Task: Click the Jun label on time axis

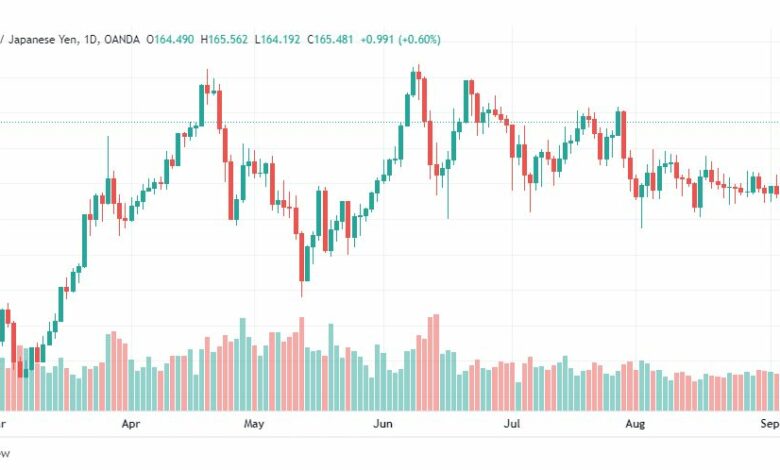Action: pos(383,424)
